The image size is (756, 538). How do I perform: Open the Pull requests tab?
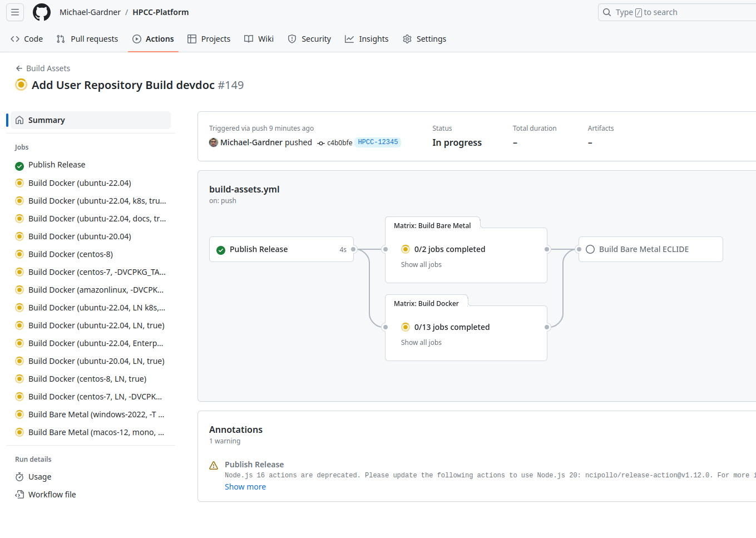click(x=87, y=39)
